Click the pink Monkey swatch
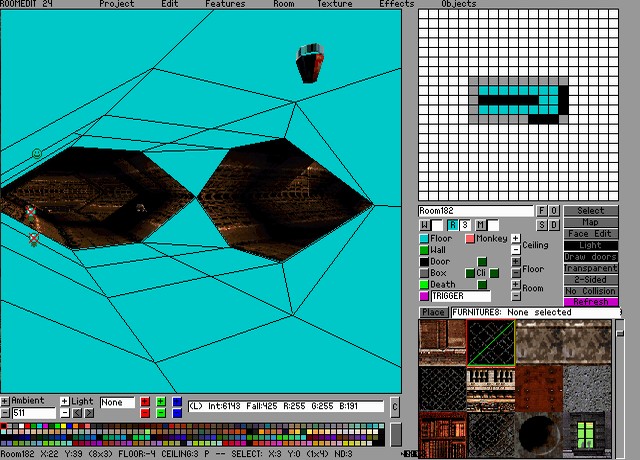Image resolution: width=640 pixels, height=460 pixels. [470, 239]
